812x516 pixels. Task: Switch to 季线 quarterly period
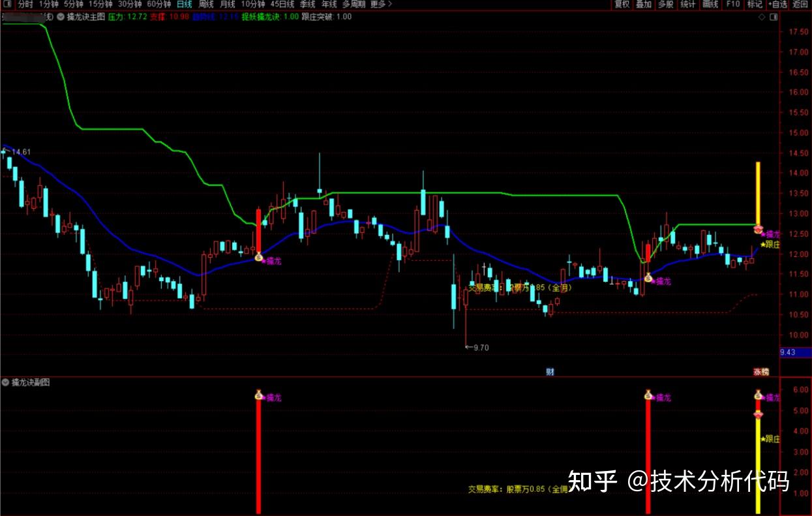pos(307,4)
